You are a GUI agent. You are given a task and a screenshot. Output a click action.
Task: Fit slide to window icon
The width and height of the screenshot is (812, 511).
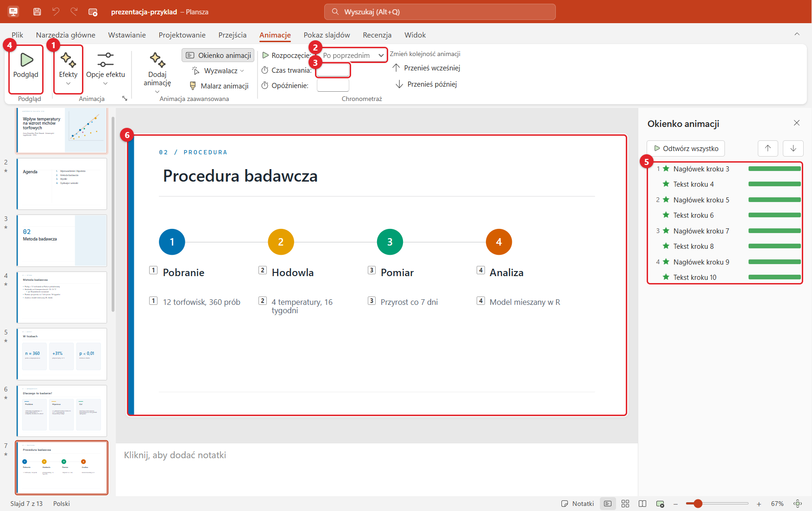tap(798, 504)
